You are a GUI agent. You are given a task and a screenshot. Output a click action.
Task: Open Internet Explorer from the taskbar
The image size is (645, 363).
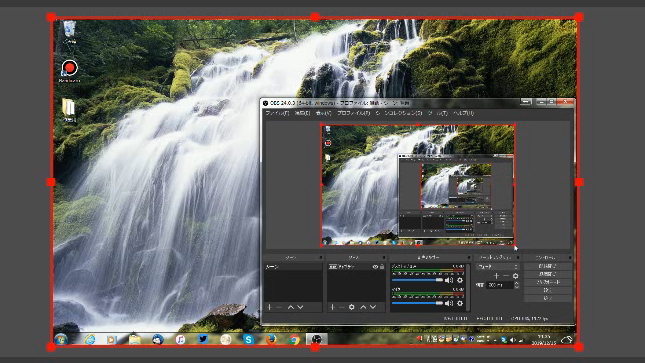coord(90,340)
